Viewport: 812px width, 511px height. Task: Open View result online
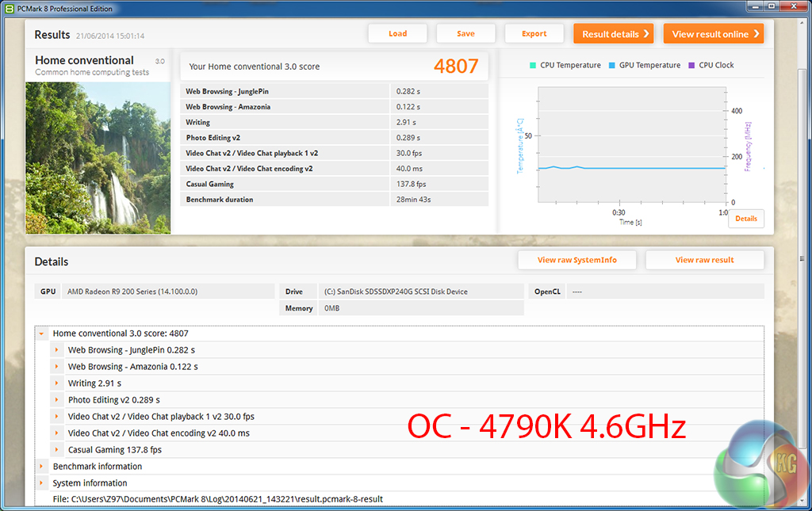pyautogui.click(x=714, y=33)
